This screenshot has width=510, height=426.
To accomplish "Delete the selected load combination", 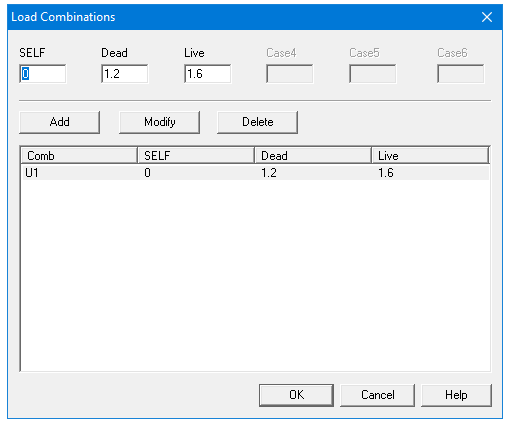I will click(257, 122).
